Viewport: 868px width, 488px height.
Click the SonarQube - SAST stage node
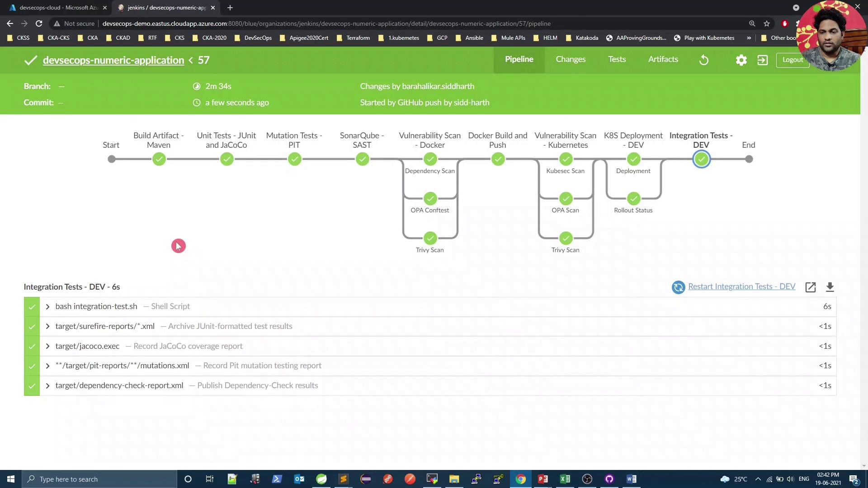[x=362, y=159]
